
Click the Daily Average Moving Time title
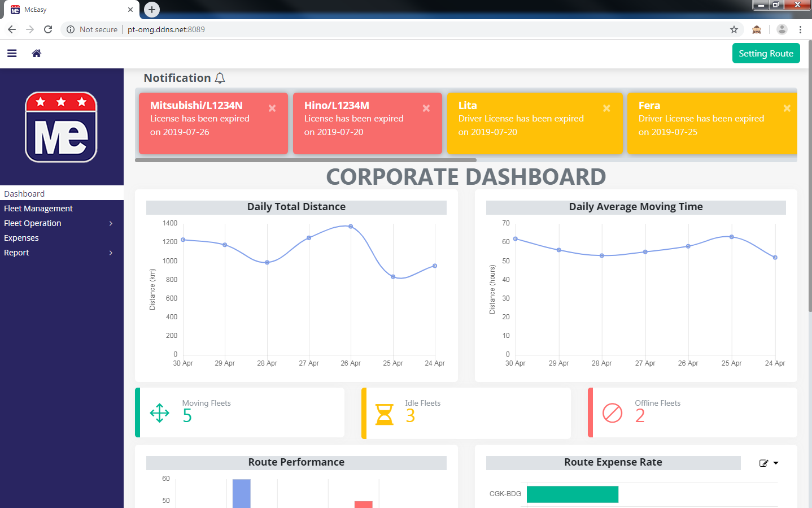click(x=636, y=207)
